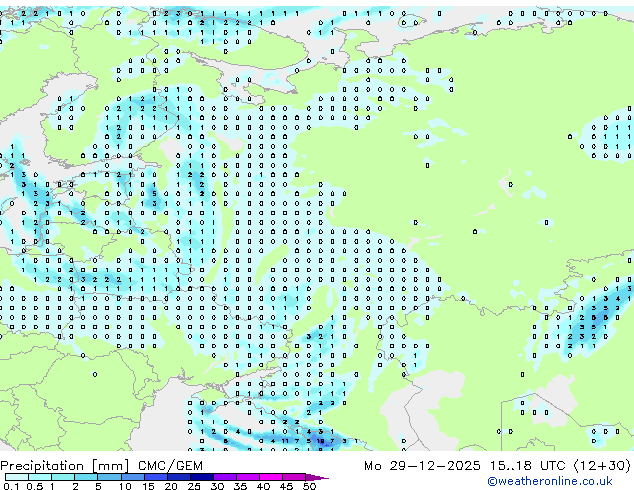634x490 pixels.
Task: Click the 45–50 mm legend color swatch
Action: (x=294, y=477)
